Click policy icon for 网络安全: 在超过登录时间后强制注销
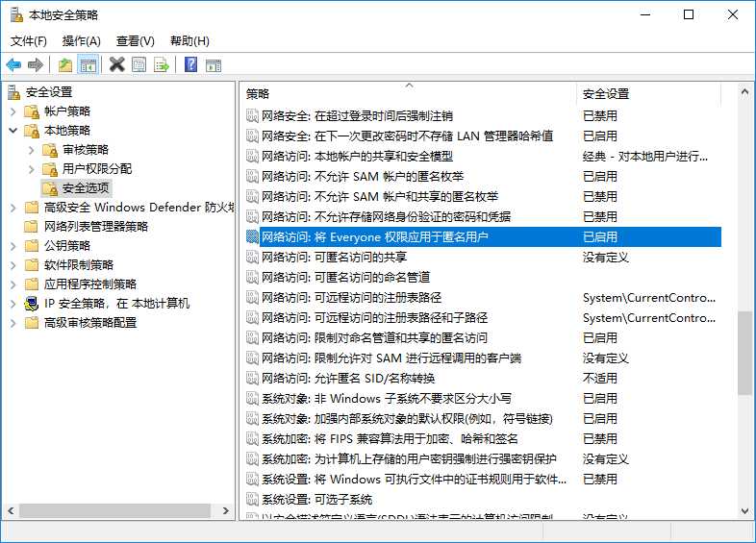This screenshot has width=756, height=543. tap(252, 115)
